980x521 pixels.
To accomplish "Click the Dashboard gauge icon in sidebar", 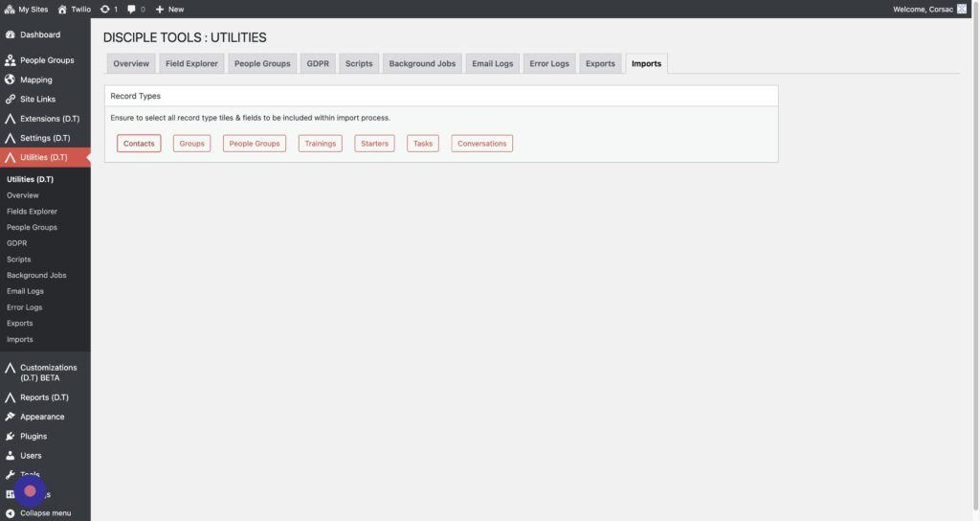I will (x=11, y=34).
